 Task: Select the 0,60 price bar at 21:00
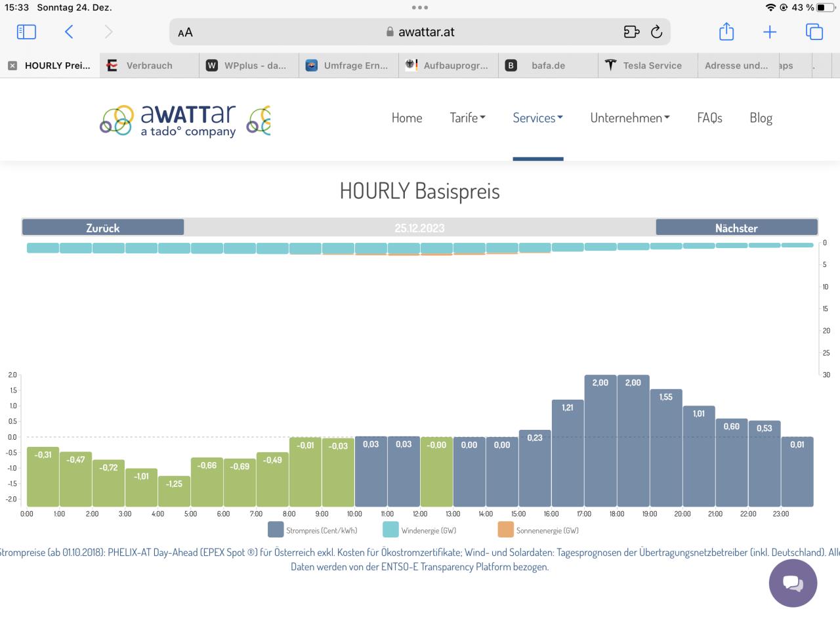(732, 463)
